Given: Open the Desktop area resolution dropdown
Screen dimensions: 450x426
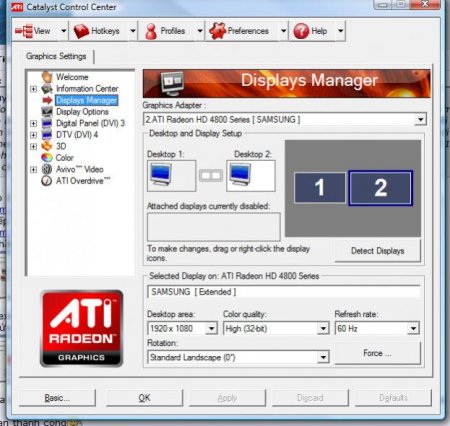Looking at the screenshot, I should [211, 329].
